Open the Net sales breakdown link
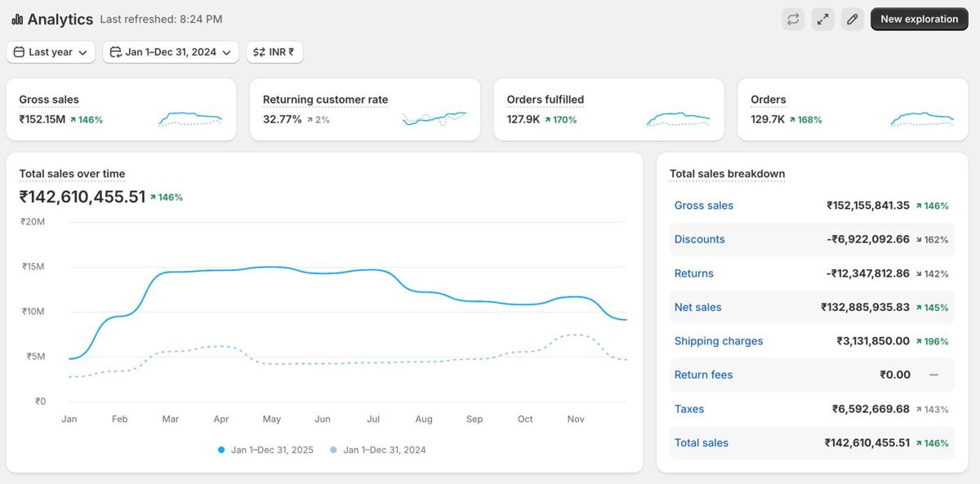Viewport: 980px width, 484px height. click(697, 307)
